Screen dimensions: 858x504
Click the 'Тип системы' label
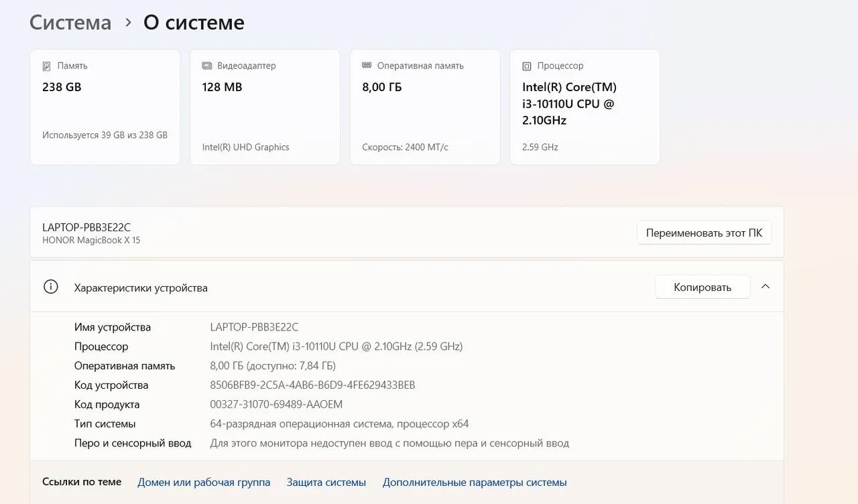pyautogui.click(x=105, y=424)
